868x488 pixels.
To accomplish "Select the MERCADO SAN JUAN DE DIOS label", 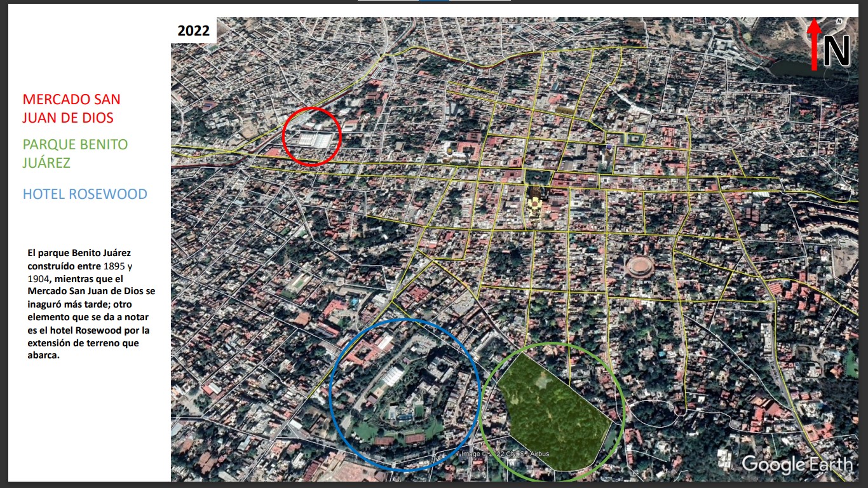I will [x=71, y=109].
